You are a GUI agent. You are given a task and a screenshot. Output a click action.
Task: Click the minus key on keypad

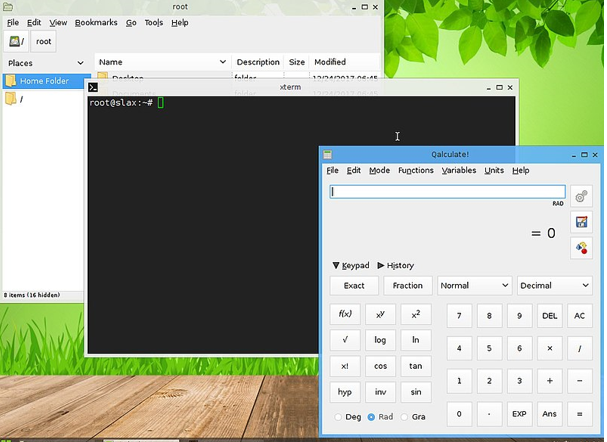click(x=580, y=381)
